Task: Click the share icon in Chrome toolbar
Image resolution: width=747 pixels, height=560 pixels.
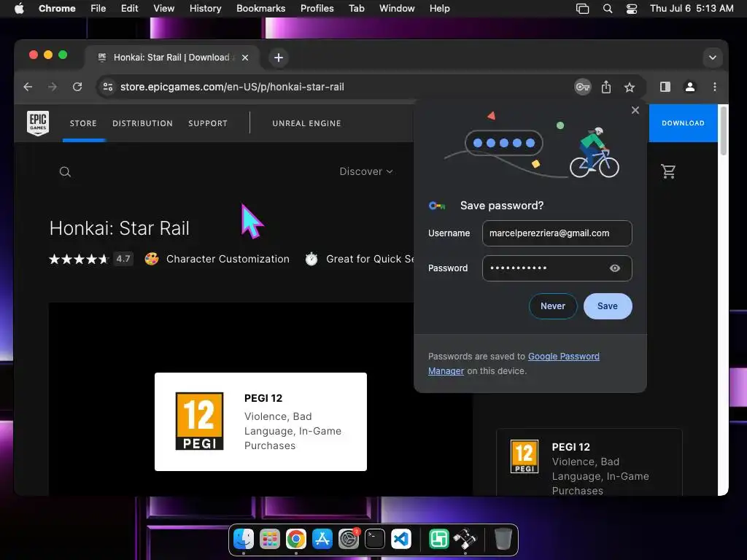Action: [606, 87]
